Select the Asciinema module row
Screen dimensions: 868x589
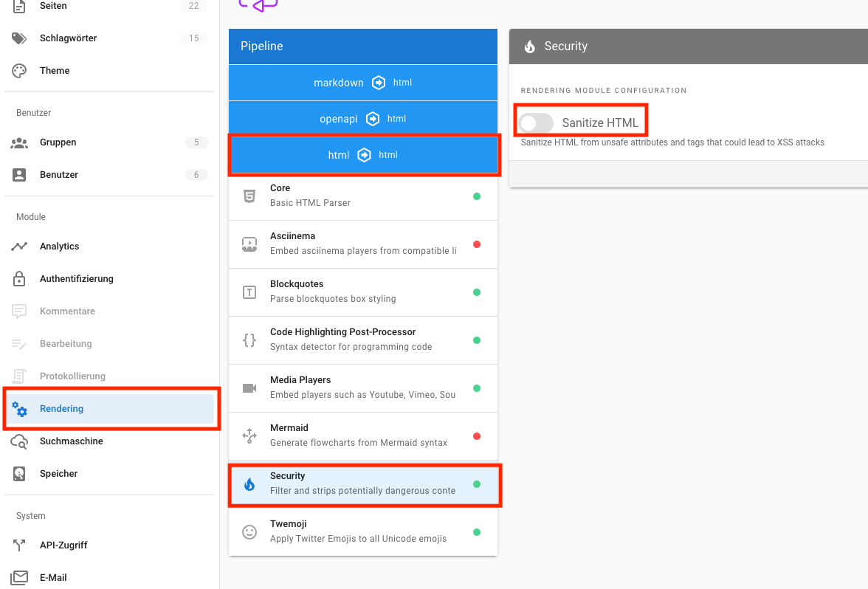pos(363,244)
